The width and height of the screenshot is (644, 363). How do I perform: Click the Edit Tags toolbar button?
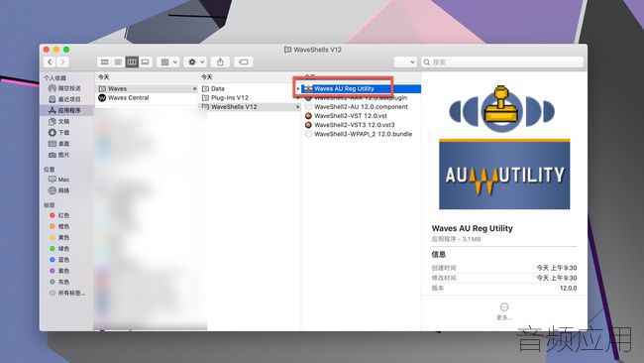(244, 62)
